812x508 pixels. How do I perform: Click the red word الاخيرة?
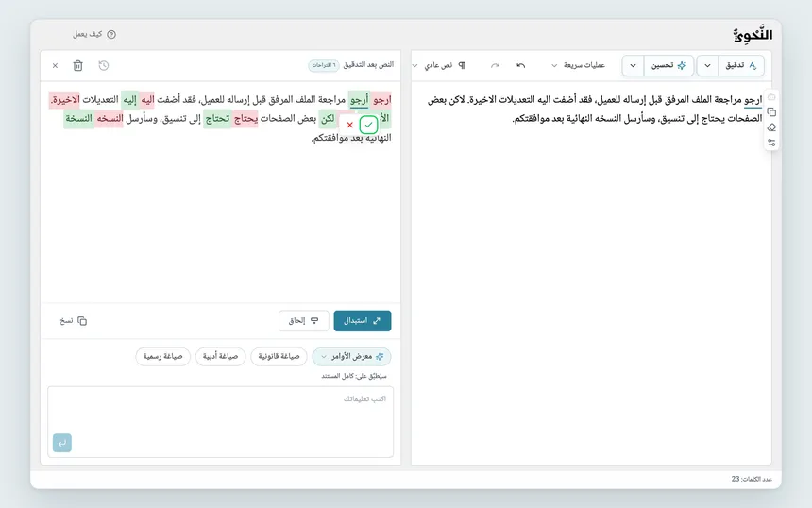pos(65,99)
